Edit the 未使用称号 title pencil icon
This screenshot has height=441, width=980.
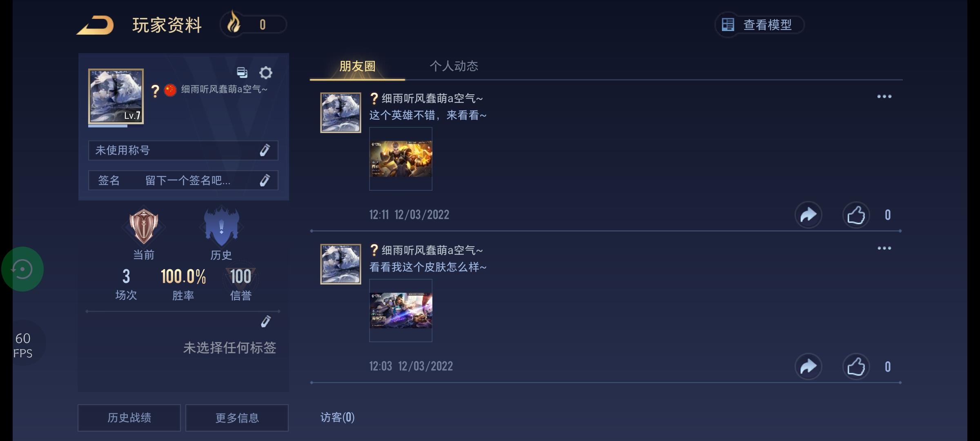(265, 150)
